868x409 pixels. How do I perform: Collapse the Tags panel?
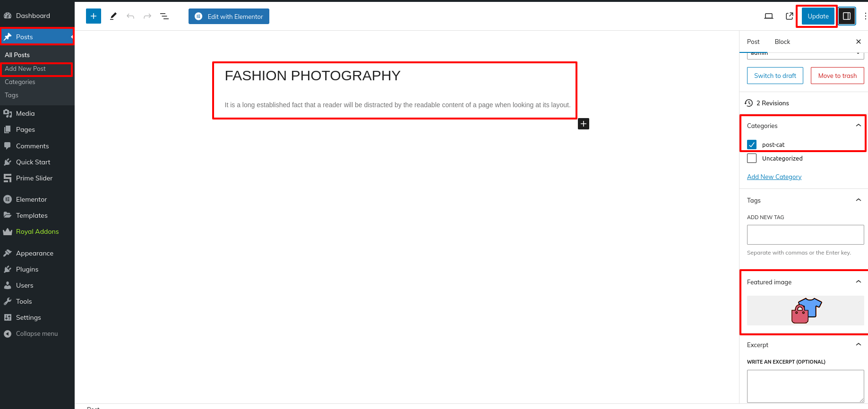tap(858, 200)
